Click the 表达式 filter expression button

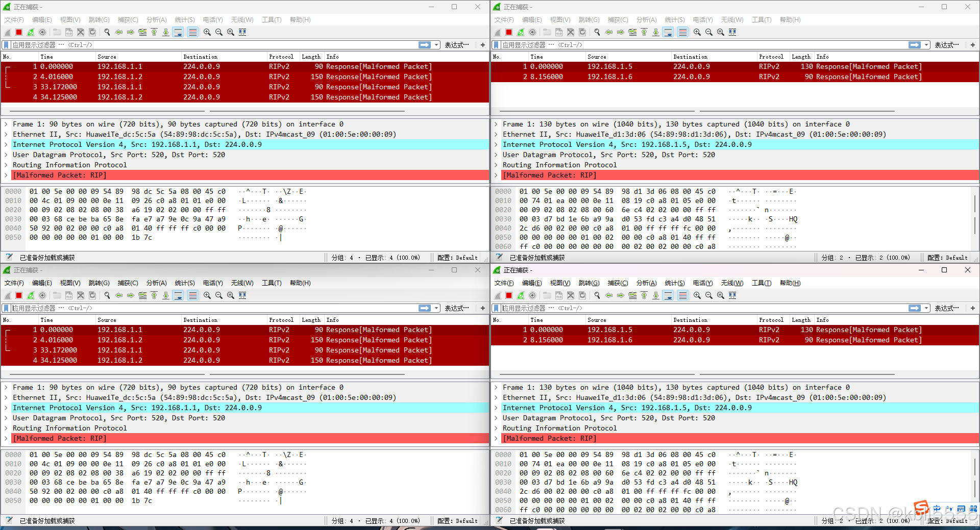(457, 44)
